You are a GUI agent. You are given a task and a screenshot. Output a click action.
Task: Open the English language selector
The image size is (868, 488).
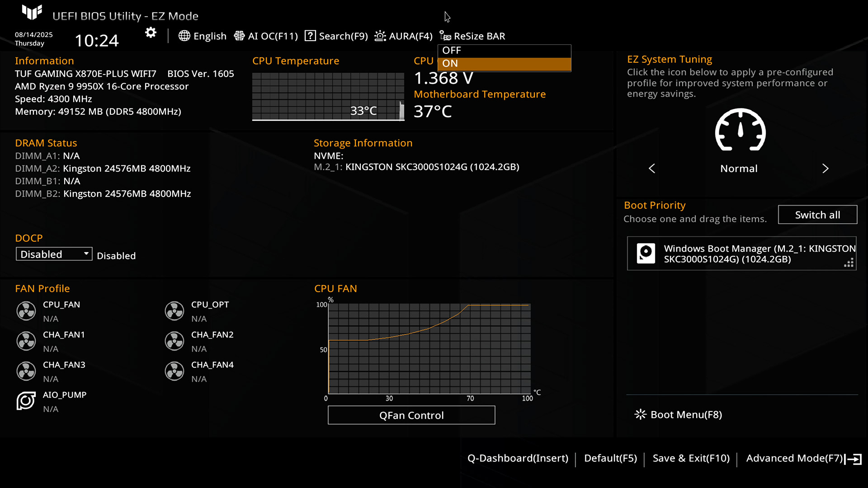pos(203,36)
